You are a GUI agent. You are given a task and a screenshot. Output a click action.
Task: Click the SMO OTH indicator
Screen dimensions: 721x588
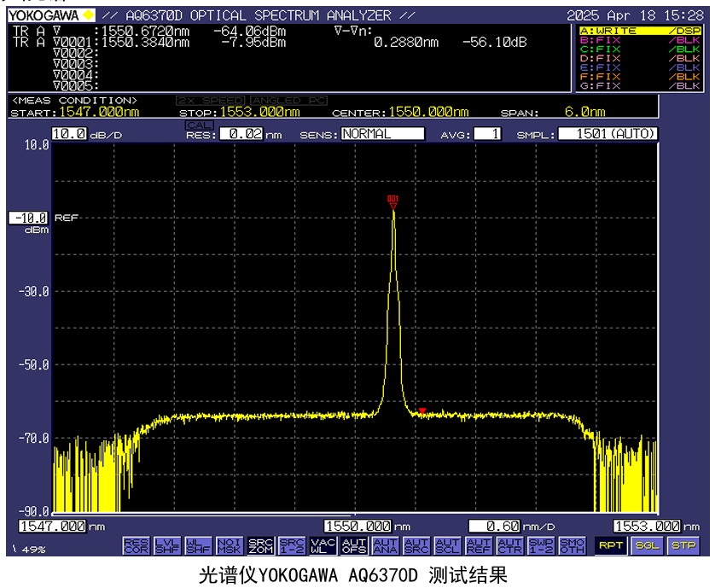tap(572, 545)
